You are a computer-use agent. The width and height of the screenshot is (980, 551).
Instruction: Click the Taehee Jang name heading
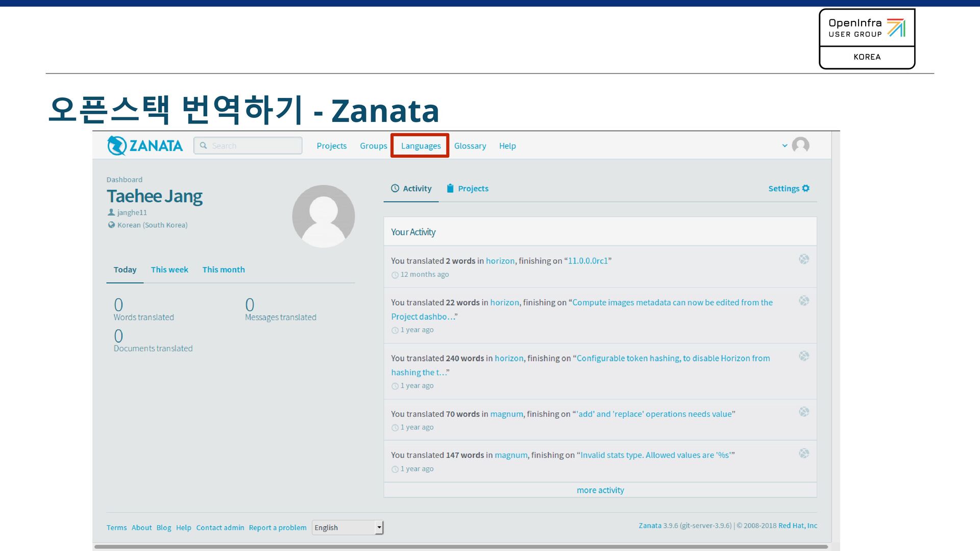(x=155, y=196)
